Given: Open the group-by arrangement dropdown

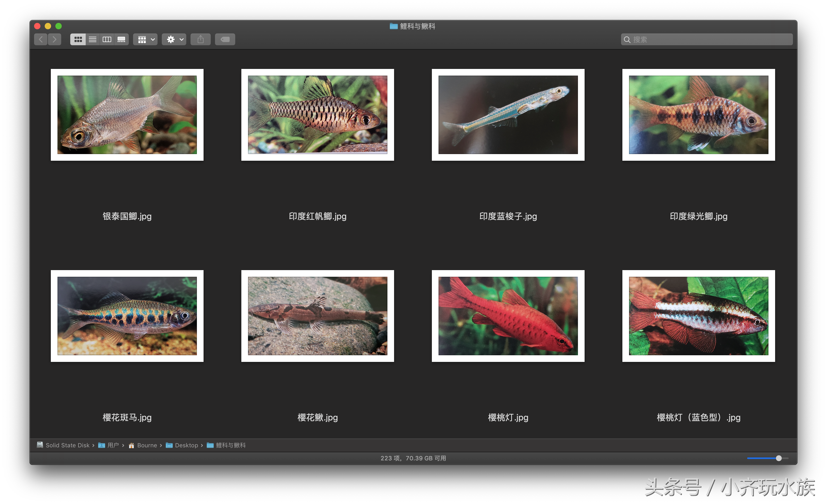Looking at the screenshot, I should pyautogui.click(x=146, y=40).
